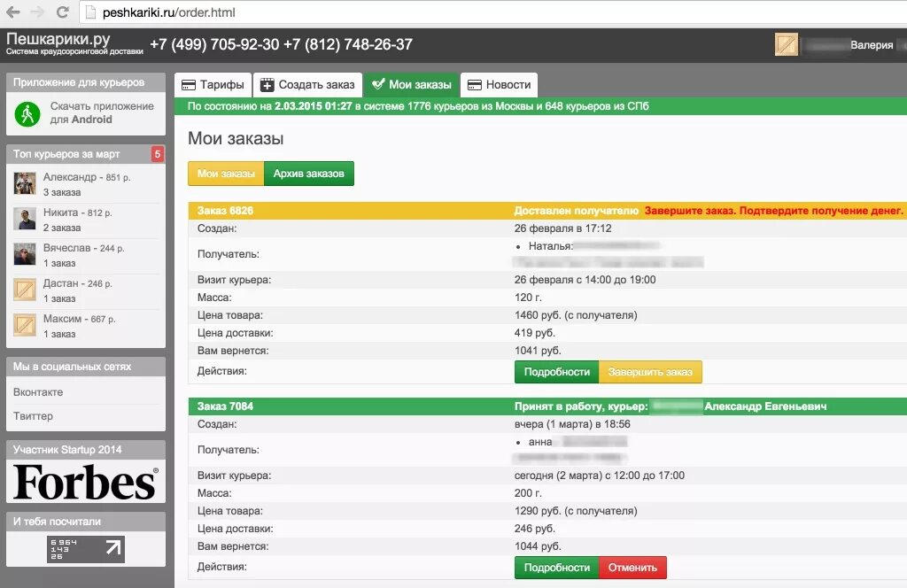Viewport: 907px width, 588px height.
Task: Open Дастан - 246 р. courier entry
Action: coord(78,283)
